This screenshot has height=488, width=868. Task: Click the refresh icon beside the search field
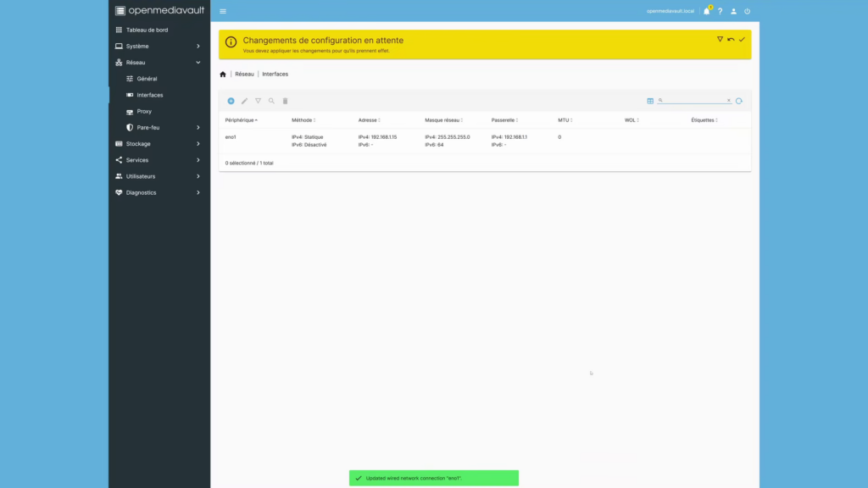point(739,101)
